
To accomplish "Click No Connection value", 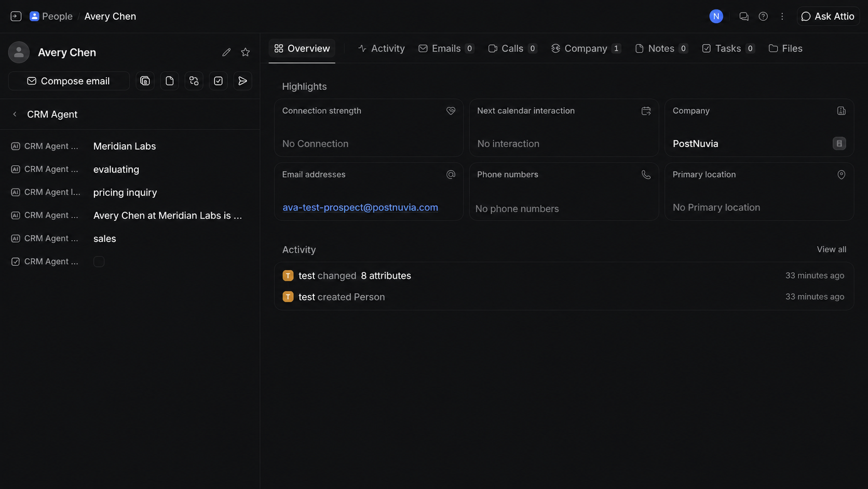I will [315, 143].
